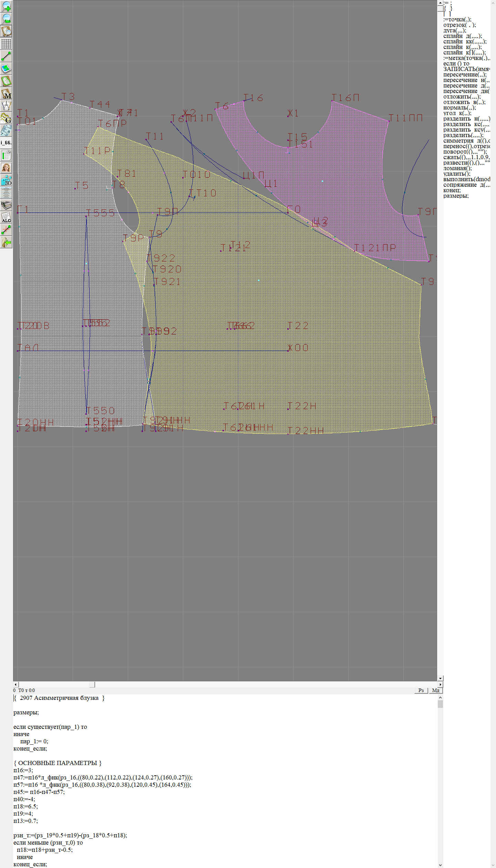Screen dimensions: 496x868
Task: Choose 'ломаная();' from operator list
Action: tap(457, 168)
